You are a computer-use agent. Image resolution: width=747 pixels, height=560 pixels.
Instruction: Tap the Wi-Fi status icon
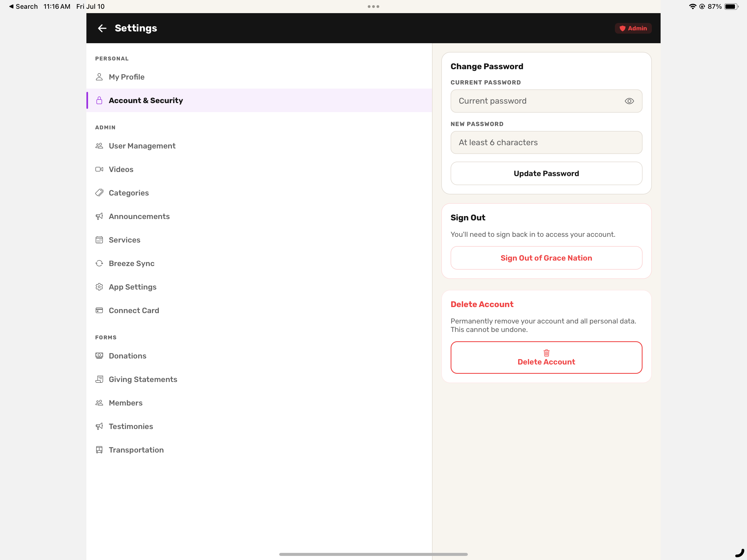click(x=693, y=6)
